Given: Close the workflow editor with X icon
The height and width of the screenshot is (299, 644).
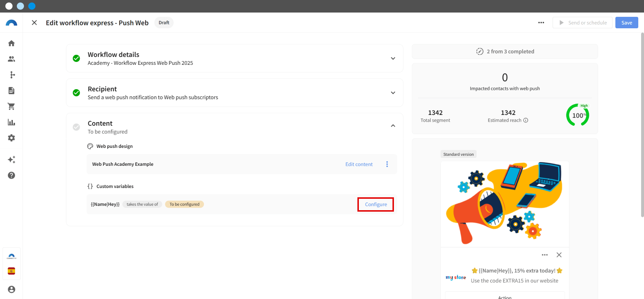Looking at the screenshot, I should click(x=34, y=23).
